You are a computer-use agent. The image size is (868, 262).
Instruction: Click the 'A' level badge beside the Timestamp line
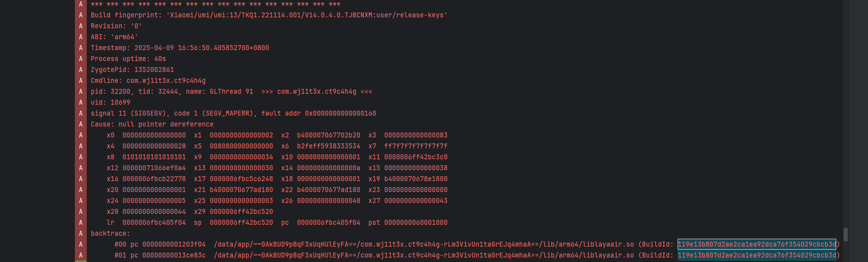click(81, 48)
